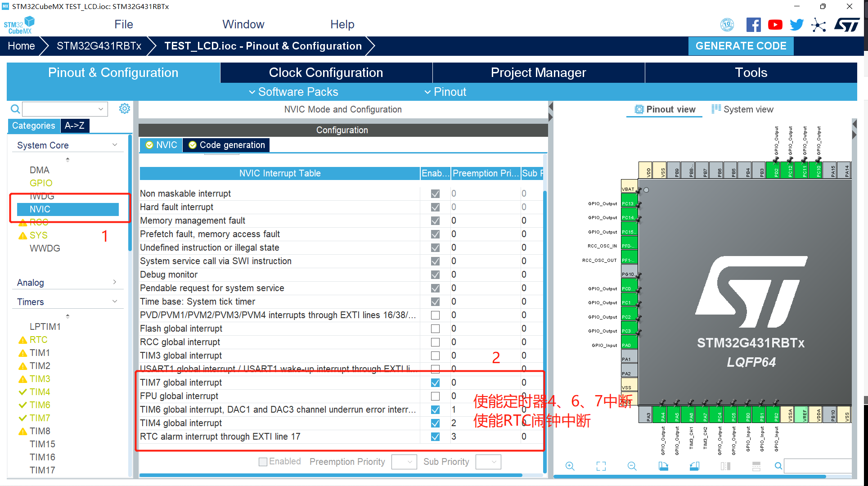Click the pin search input field
The width and height of the screenshot is (868, 486).
(818, 466)
